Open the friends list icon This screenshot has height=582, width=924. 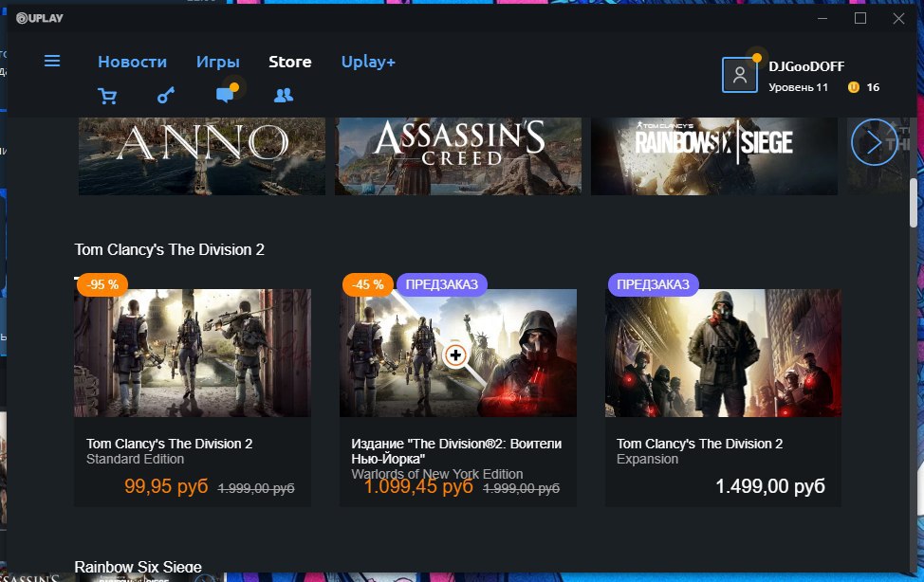[284, 95]
